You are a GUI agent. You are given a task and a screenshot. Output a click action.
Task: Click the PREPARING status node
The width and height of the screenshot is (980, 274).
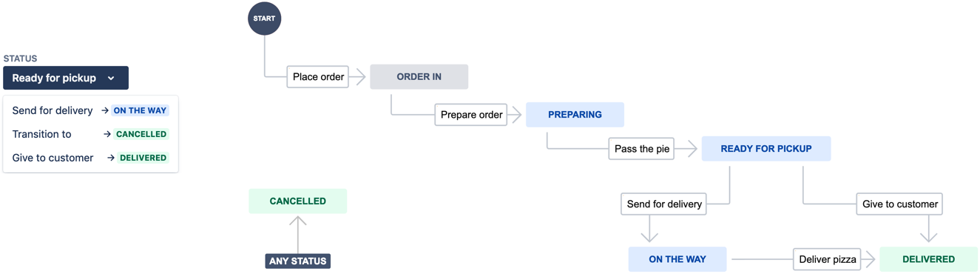coord(575,115)
